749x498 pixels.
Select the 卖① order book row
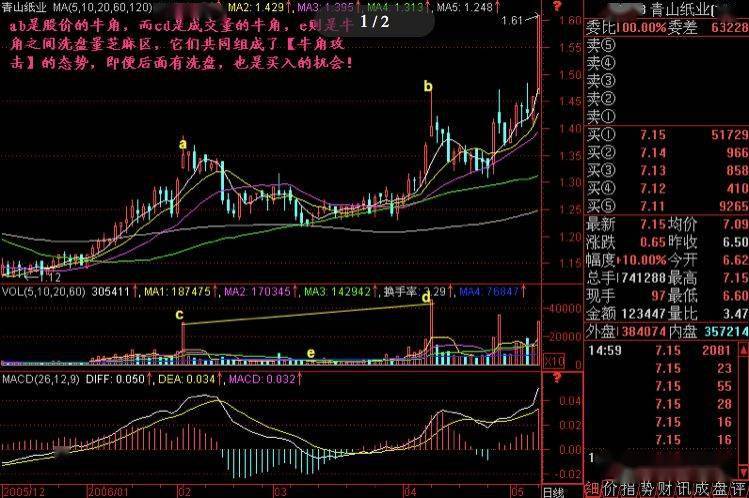point(667,117)
